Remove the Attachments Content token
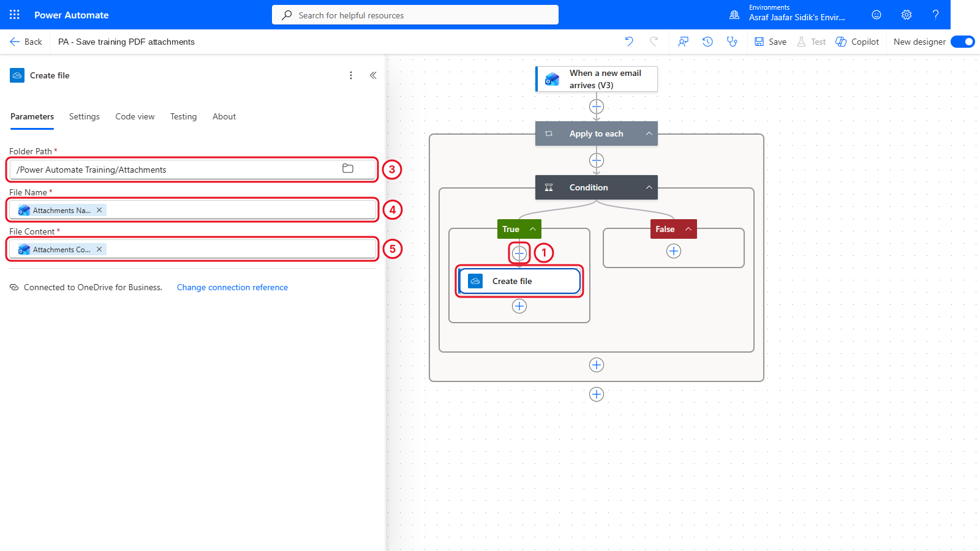980x551 pixels. pyautogui.click(x=99, y=249)
